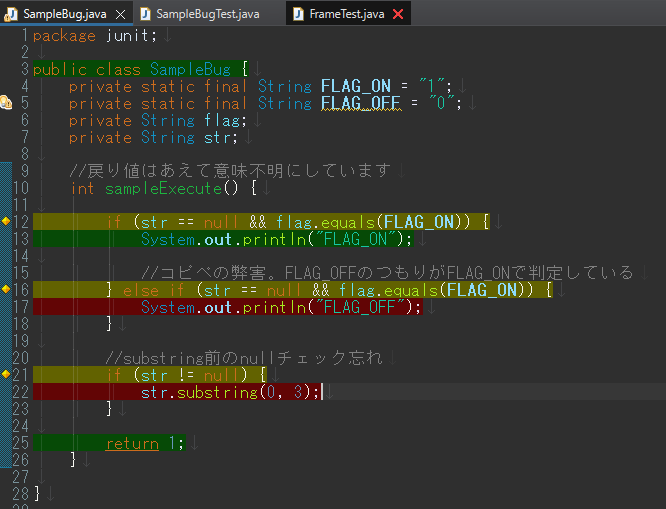Click the warning marker on line 5
This screenshot has height=509, width=666.
[6, 102]
